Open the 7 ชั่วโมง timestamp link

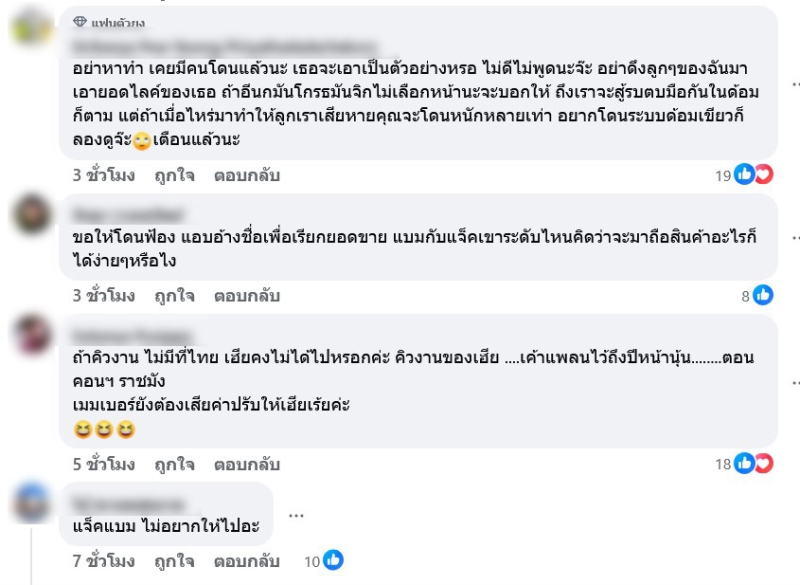point(104,561)
